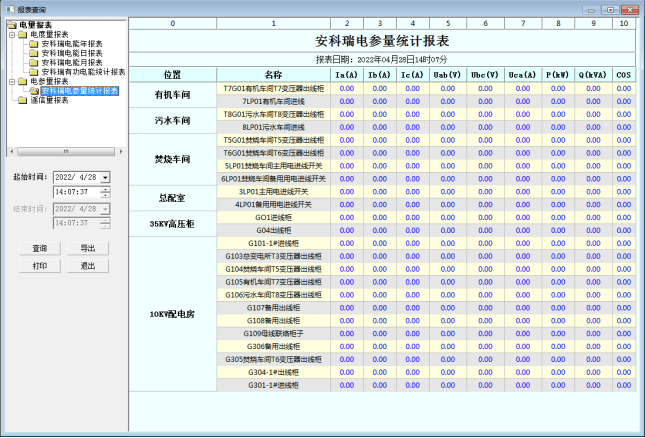
Task: Collapse the 电度量报表 tree node
Action: [12, 35]
